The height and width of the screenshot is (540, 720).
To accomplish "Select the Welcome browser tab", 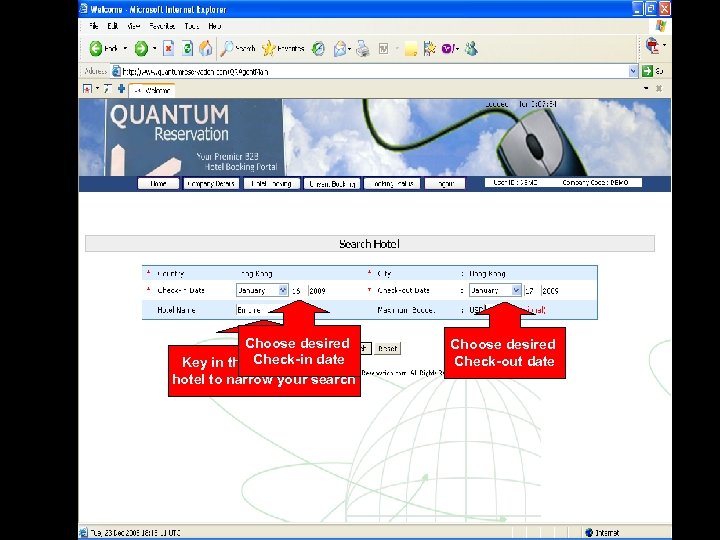I will [152, 90].
